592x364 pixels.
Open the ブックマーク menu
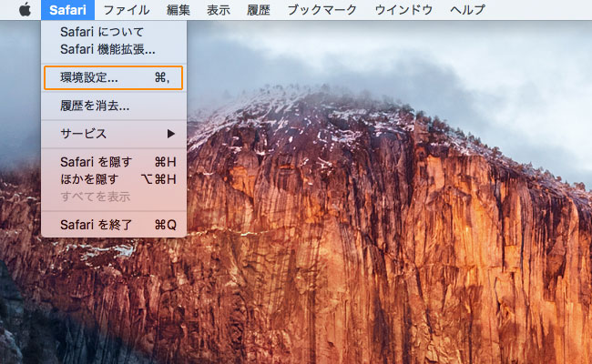(x=322, y=10)
